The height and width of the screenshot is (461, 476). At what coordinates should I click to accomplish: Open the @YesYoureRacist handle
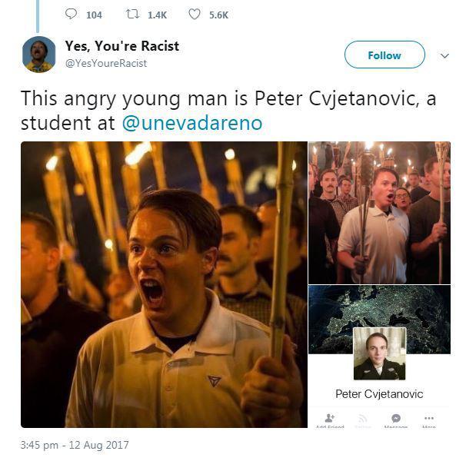pyautogui.click(x=106, y=63)
